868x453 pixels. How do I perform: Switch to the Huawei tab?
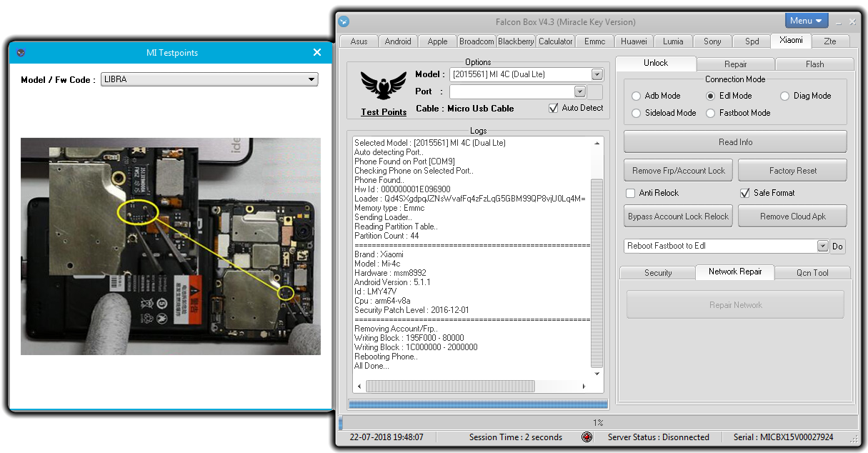point(634,41)
